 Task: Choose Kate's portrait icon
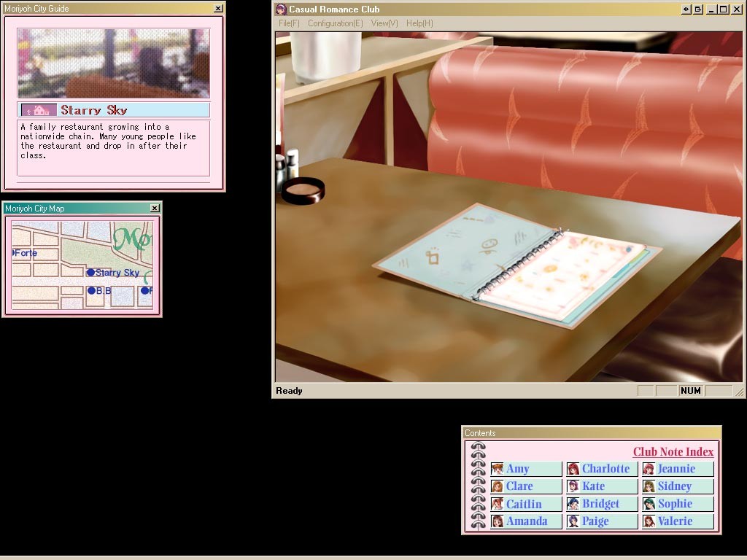pos(573,486)
